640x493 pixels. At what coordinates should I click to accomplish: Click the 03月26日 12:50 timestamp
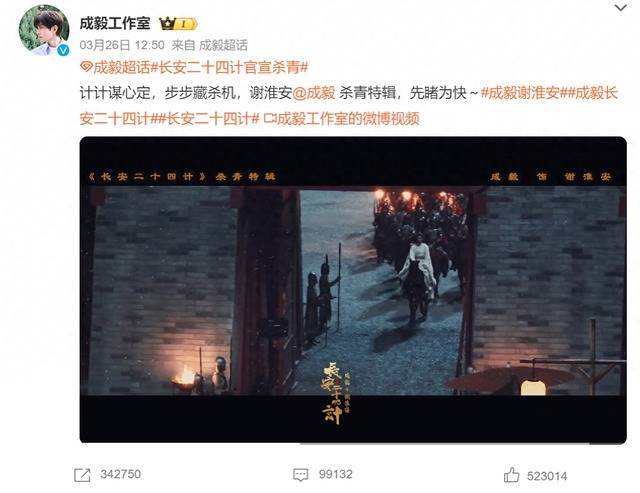(122, 45)
